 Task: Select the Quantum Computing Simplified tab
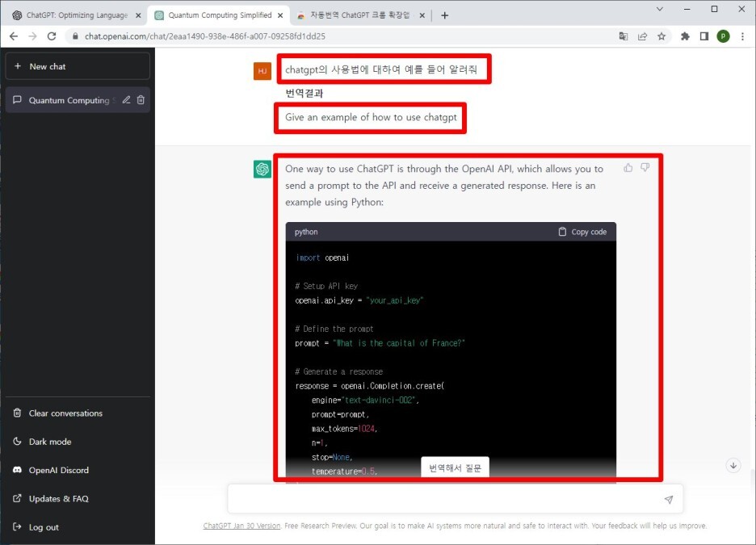pos(218,15)
